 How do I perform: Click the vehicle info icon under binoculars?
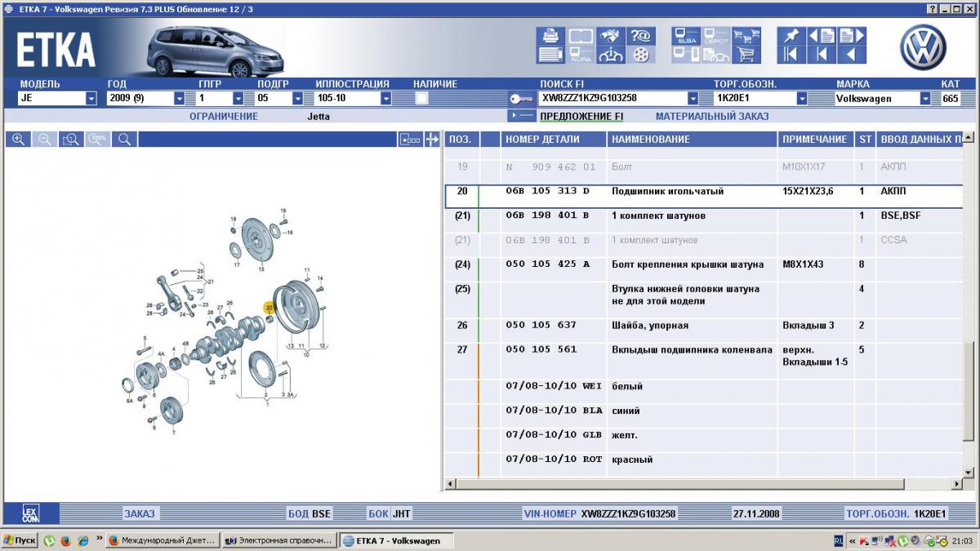coord(610,55)
